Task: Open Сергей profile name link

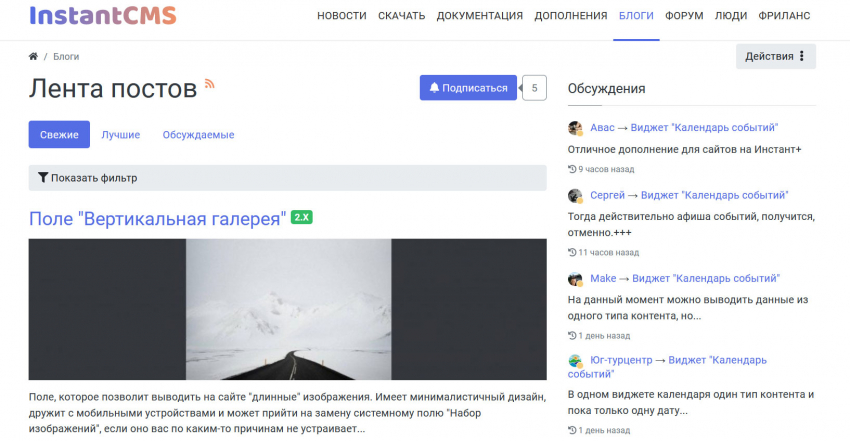Action: coord(607,195)
